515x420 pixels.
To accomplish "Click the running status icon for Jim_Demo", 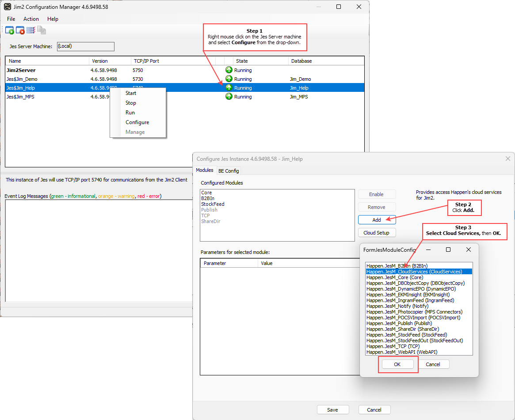I will click(x=229, y=79).
